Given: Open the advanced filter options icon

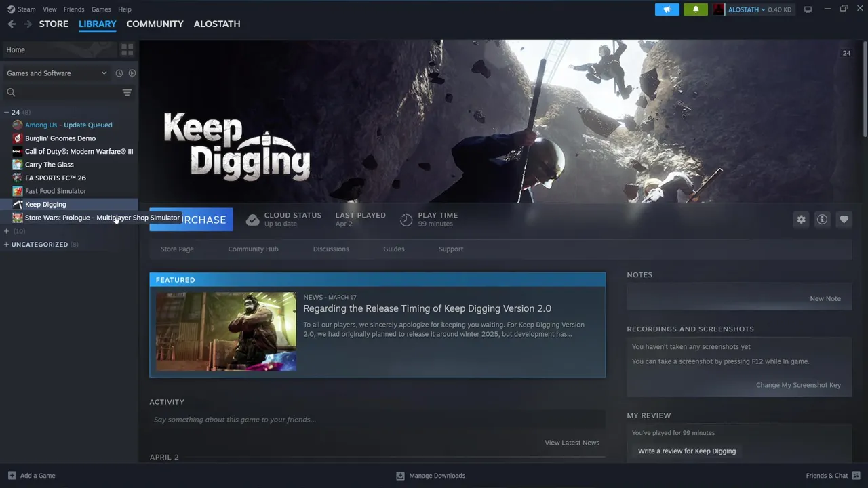Looking at the screenshot, I should pyautogui.click(x=127, y=92).
